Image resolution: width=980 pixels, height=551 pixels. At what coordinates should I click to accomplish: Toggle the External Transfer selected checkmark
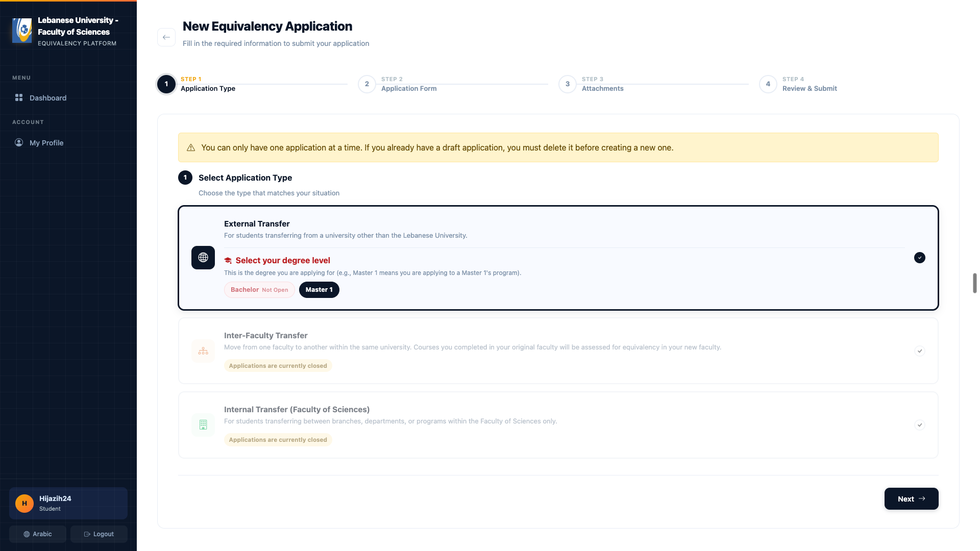[920, 258]
